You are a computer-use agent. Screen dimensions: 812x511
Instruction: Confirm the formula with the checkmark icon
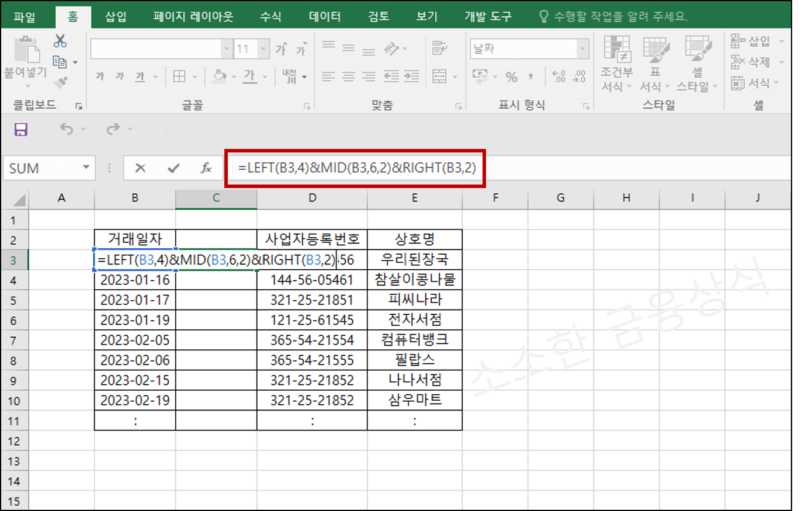click(x=173, y=168)
